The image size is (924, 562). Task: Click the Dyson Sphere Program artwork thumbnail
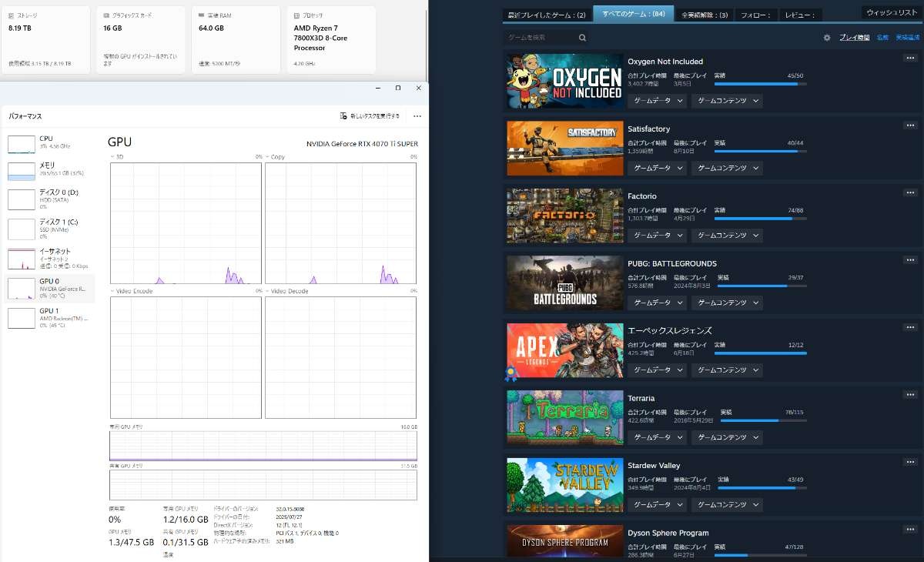click(565, 540)
